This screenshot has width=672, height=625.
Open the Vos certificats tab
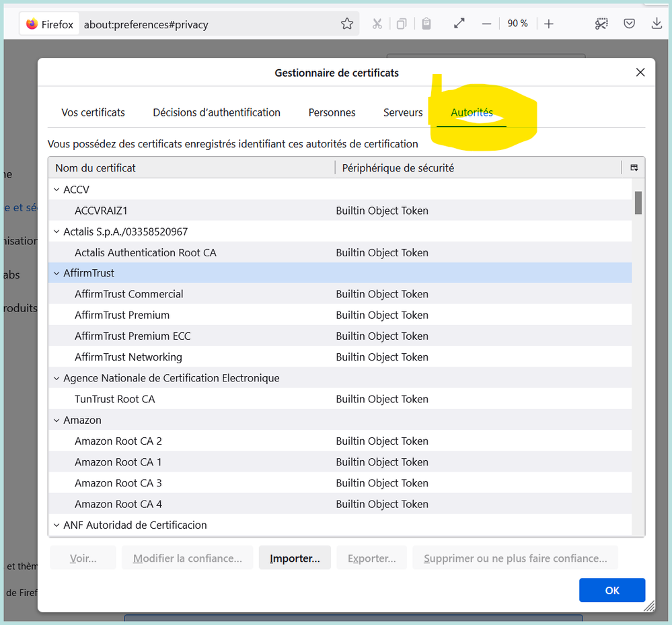tap(93, 112)
